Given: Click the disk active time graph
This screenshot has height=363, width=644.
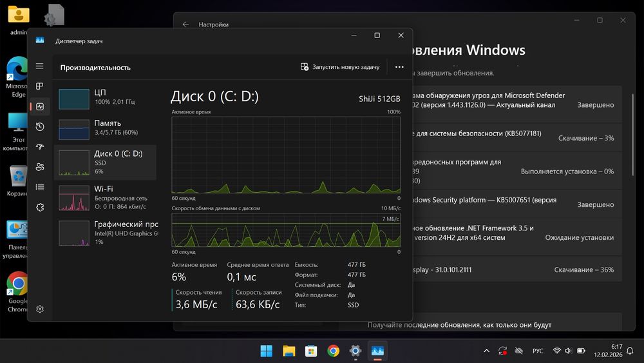Looking at the screenshot, I should [286, 155].
